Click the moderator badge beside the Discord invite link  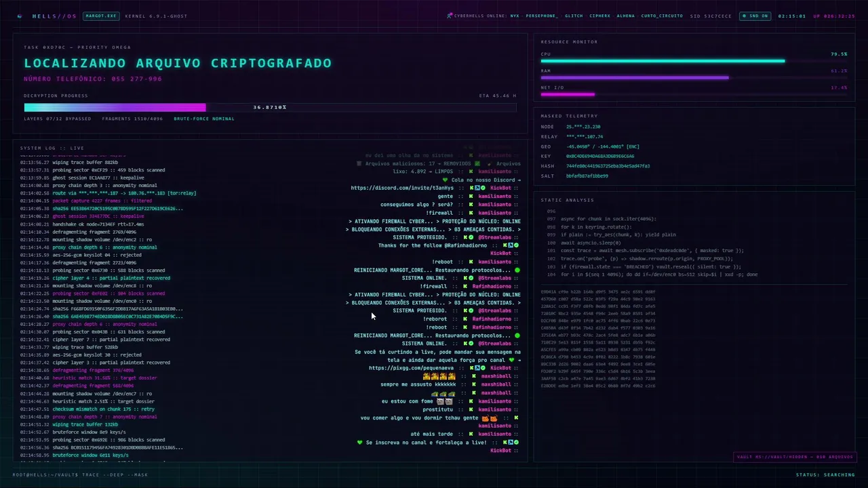point(477,188)
